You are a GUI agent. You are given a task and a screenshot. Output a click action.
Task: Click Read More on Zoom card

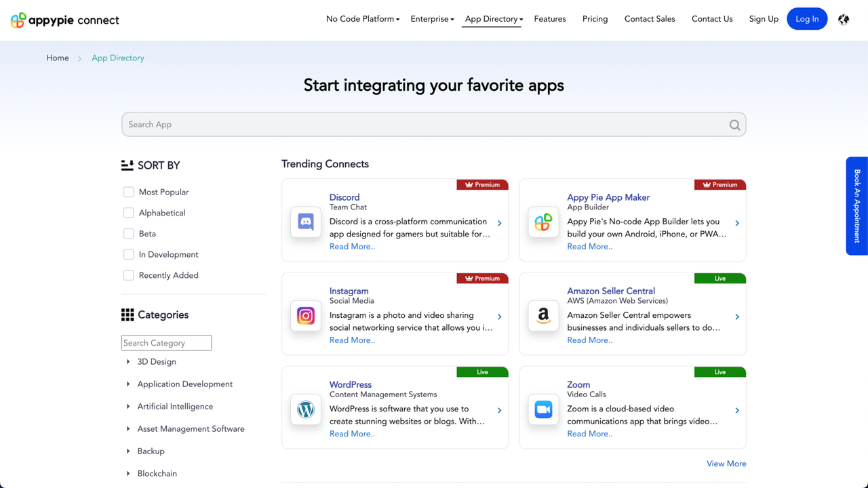(589, 434)
